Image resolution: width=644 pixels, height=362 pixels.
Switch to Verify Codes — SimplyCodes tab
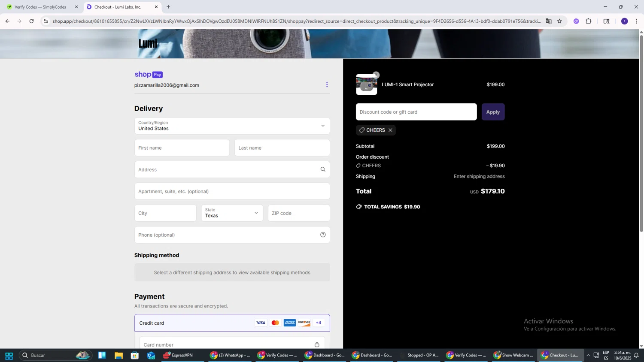40,7
